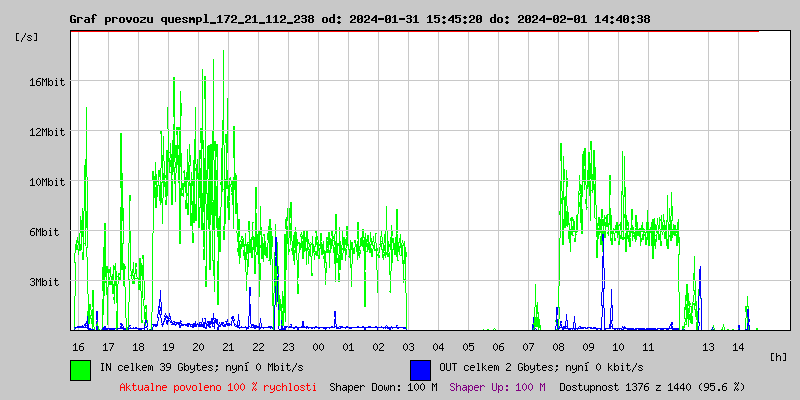Select the 12Mbit label on the vertical axis
Image resolution: width=800 pixels, height=400 pixels.
coord(46,132)
